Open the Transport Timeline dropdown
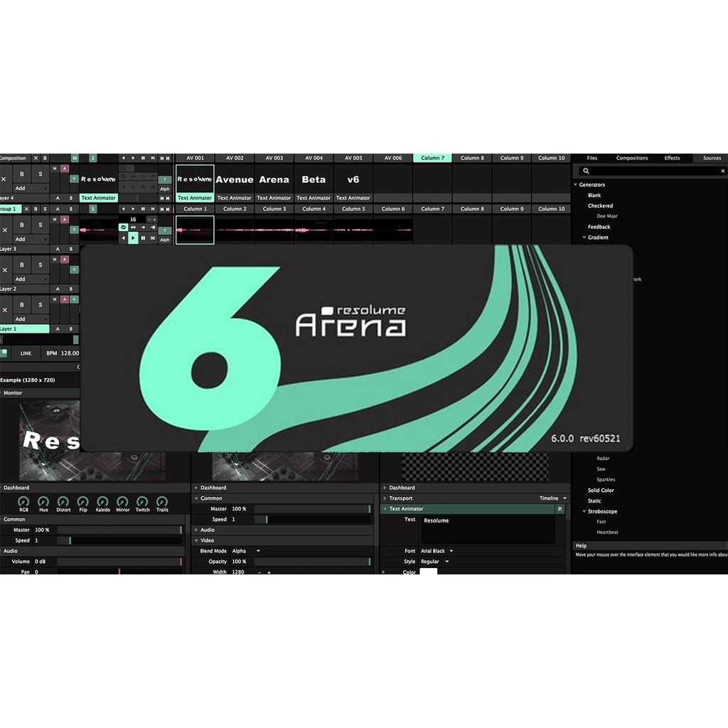 [553, 498]
